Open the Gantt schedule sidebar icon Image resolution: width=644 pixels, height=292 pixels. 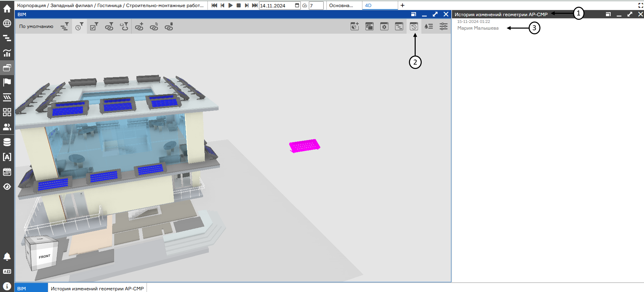tap(7, 38)
